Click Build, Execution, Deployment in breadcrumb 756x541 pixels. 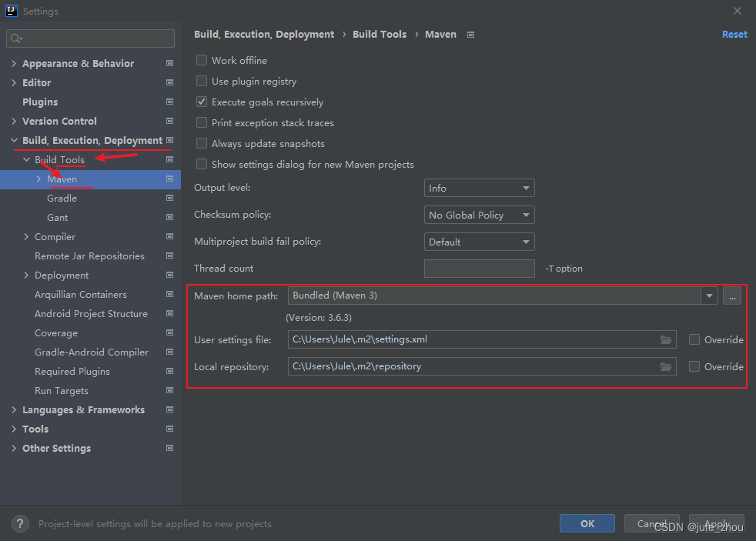(x=264, y=34)
